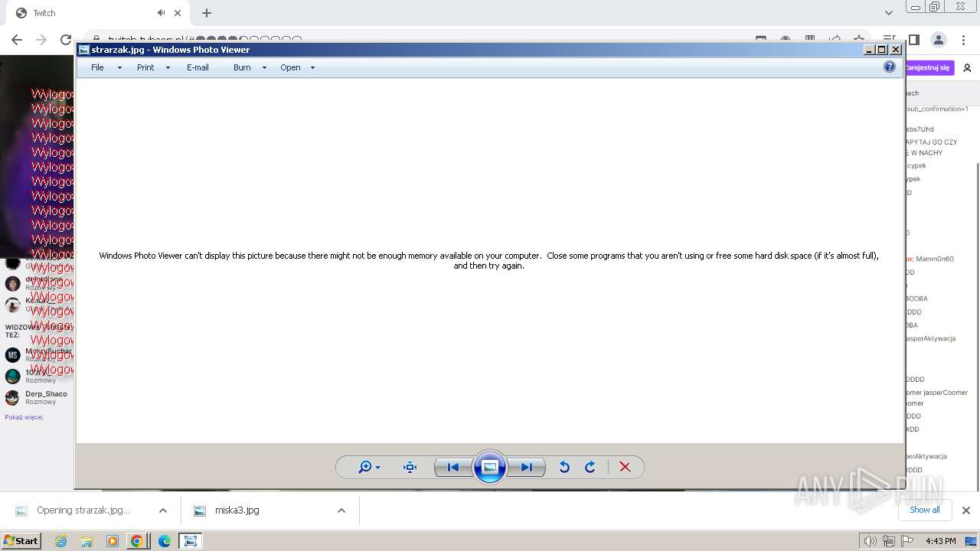Click the Zarejestruj się button on Twitch

tap(929, 67)
